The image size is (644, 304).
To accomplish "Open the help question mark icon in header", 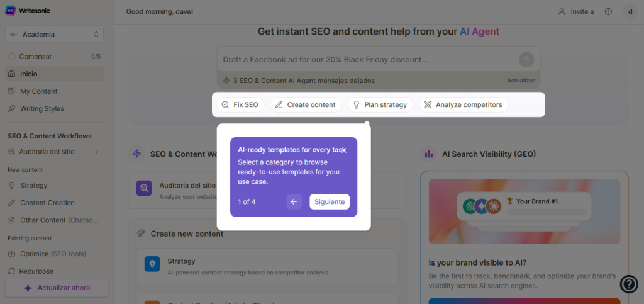I will [x=608, y=11].
